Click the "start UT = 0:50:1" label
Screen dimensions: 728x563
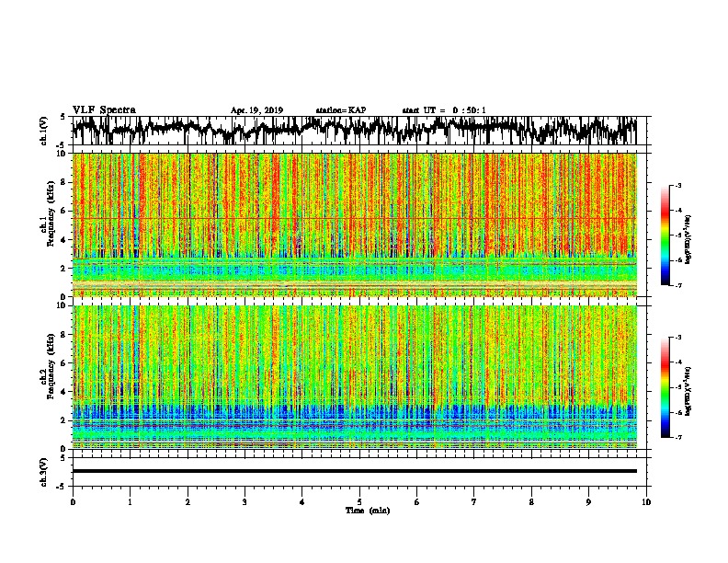click(444, 110)
